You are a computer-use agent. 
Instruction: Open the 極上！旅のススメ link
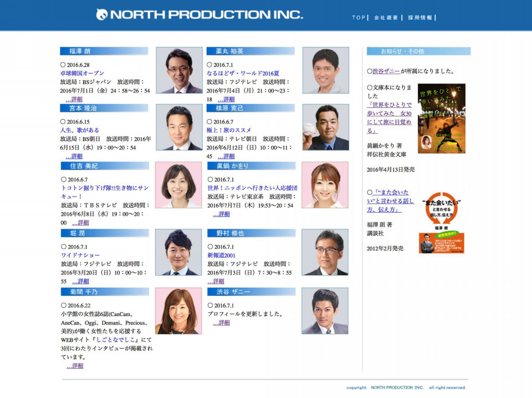(229, 130)
